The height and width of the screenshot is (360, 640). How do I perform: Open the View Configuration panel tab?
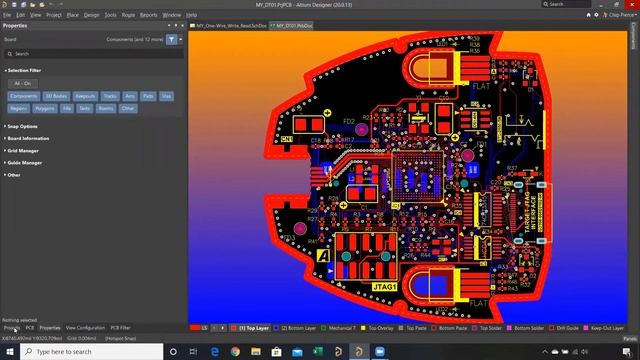85,328
